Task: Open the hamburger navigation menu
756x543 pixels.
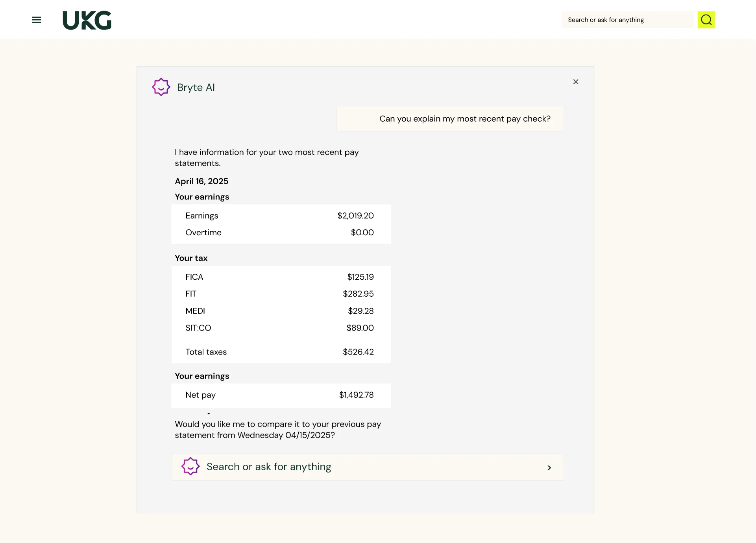Action: (x=37, y=20)
